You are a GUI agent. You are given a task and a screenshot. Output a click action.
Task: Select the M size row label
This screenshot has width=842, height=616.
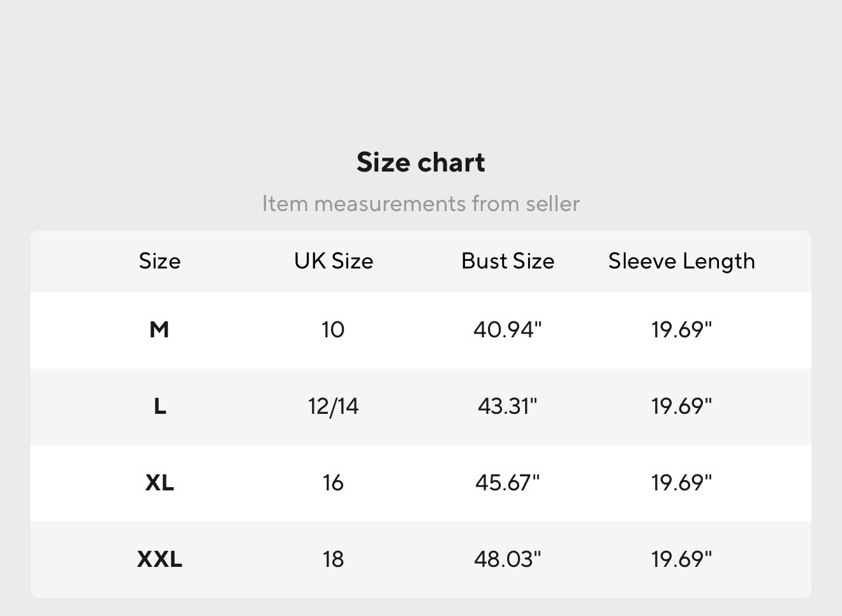coord(159,330)
